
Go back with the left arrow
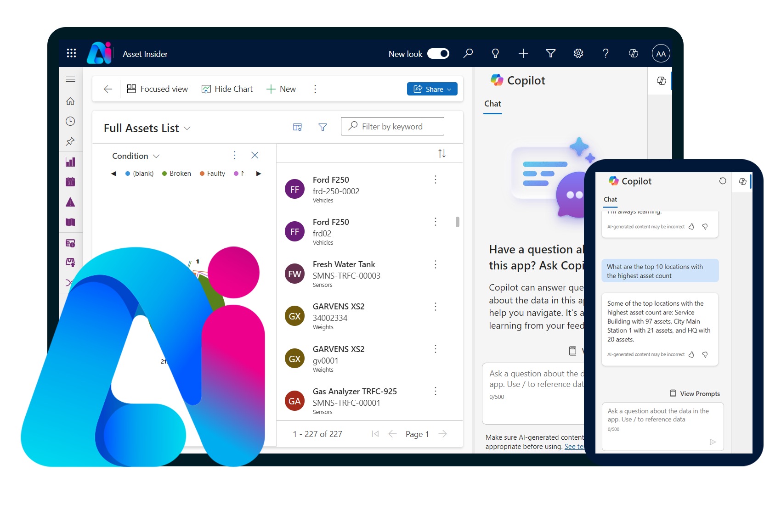pyautogui.click(x=108, y=89)
